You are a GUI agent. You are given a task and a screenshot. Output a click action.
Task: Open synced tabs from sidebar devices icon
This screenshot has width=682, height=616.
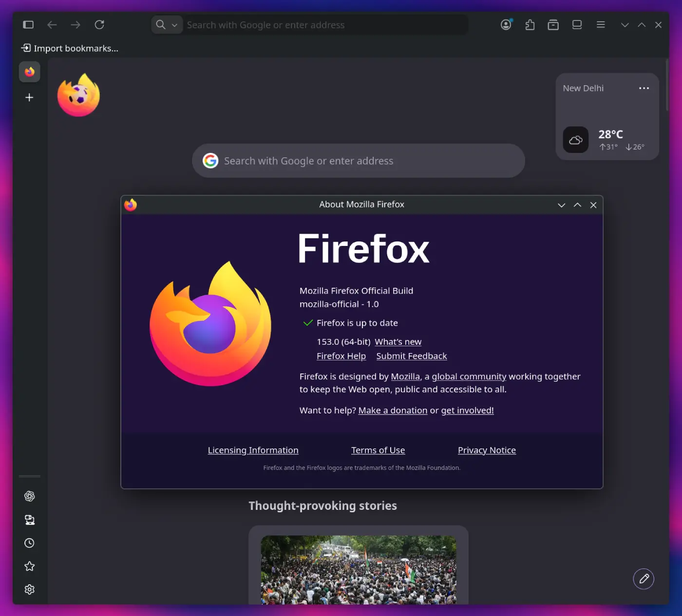30,520
